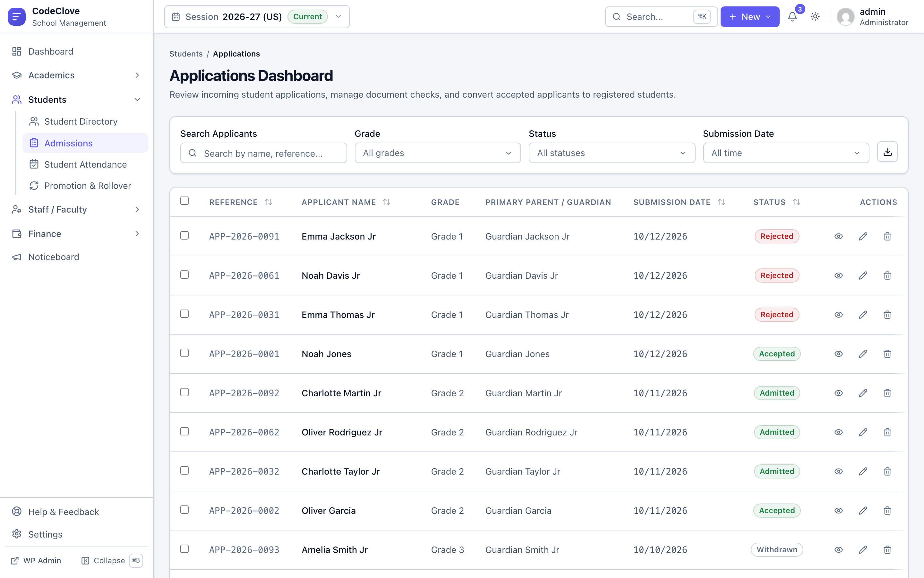
Task: Edit Charlotte Martin Jr application
Action: point(863,393)
